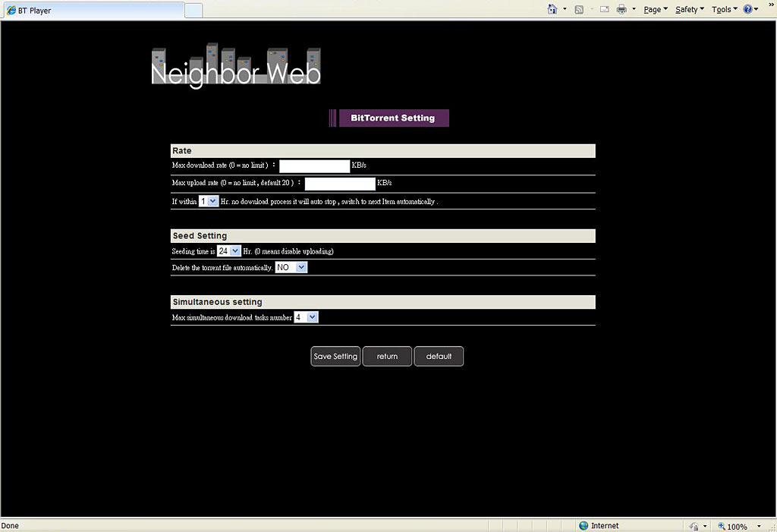Show more toolbar commands chevron
This screenshot has width=777, height=532.
[771, 5]
